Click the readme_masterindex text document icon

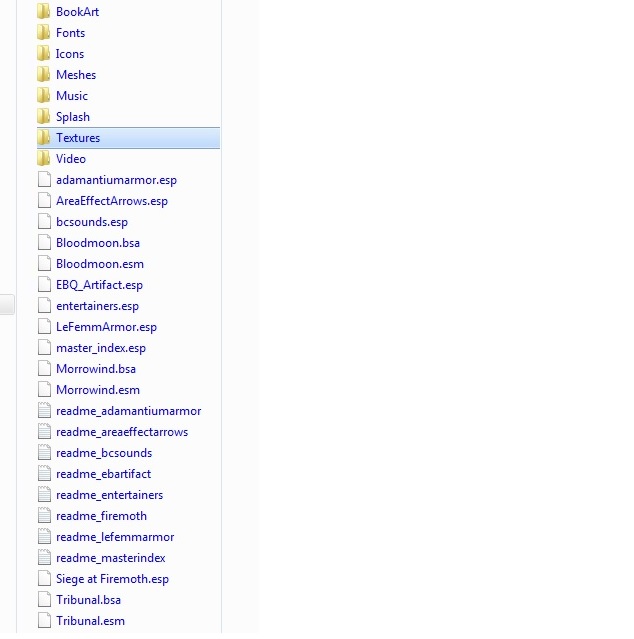tap(44, 557)
